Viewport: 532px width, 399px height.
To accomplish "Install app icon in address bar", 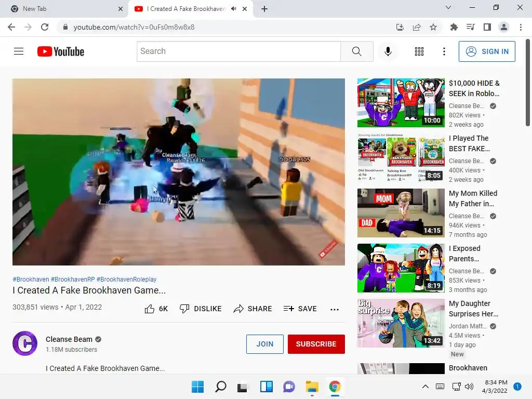I will tap(400, 27).
